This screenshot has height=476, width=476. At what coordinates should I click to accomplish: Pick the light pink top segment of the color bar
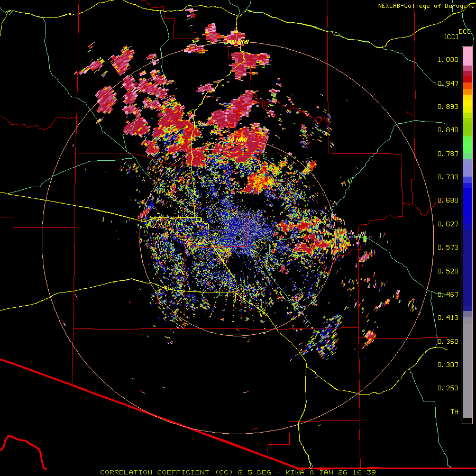pyautogui.click(x=467, y=56)
